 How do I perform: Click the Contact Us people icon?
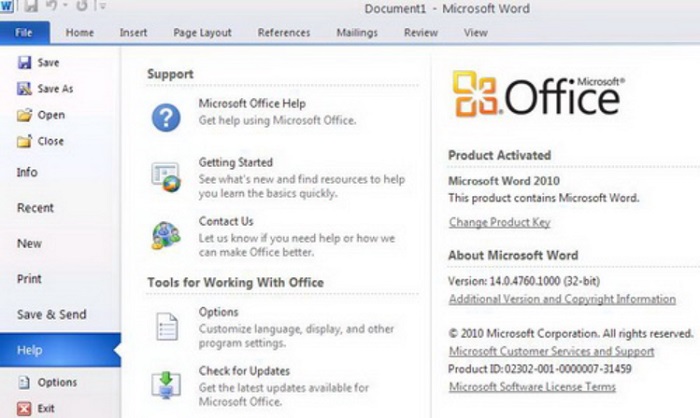(166, 235)
